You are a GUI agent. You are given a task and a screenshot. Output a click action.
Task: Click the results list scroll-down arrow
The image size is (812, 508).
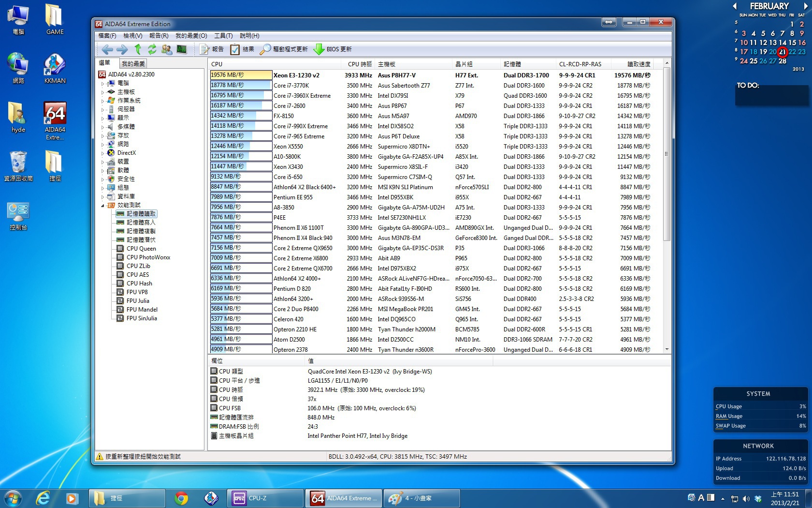tap(667, 349)
